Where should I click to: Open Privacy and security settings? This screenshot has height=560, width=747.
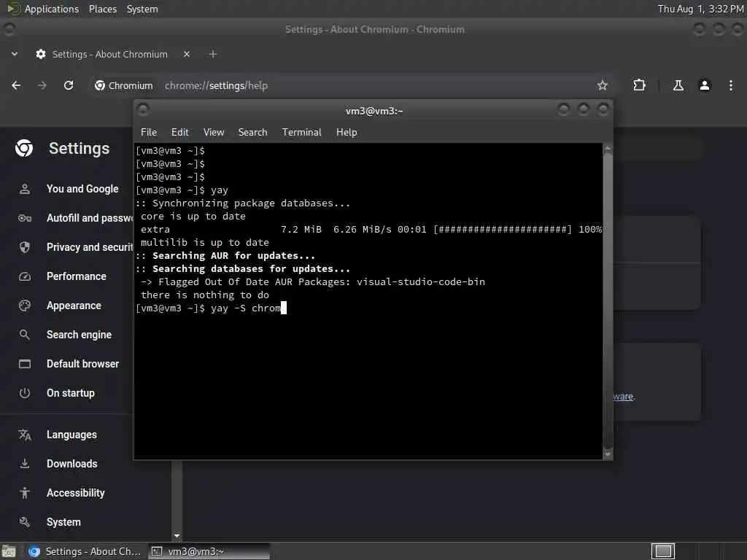click(x=90, y=247)
